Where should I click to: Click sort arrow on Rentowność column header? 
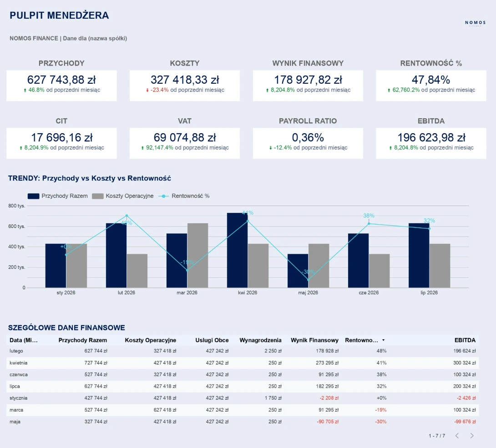(x=383, y=340)
